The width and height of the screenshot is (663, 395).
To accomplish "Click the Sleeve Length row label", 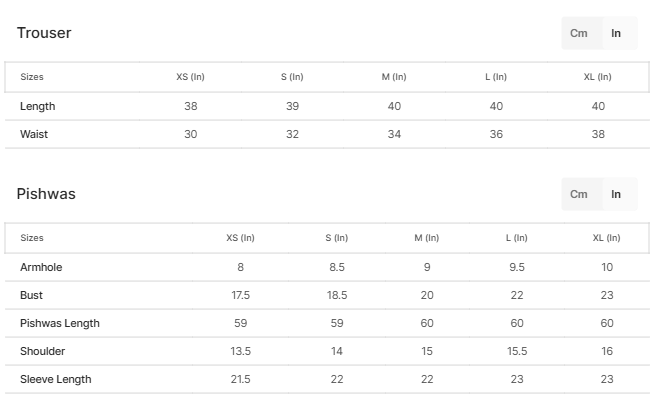I will pyautogui.click(x=55, y=379).
